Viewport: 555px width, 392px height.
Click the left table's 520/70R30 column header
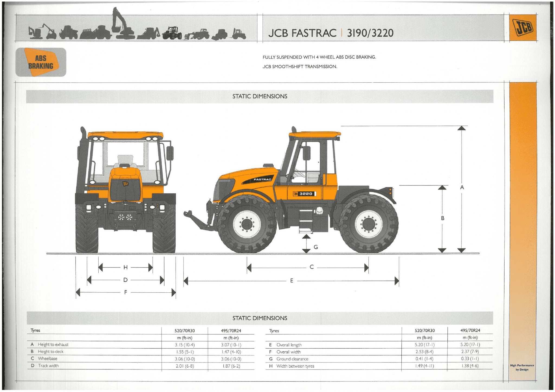click(x=185, y=331)
